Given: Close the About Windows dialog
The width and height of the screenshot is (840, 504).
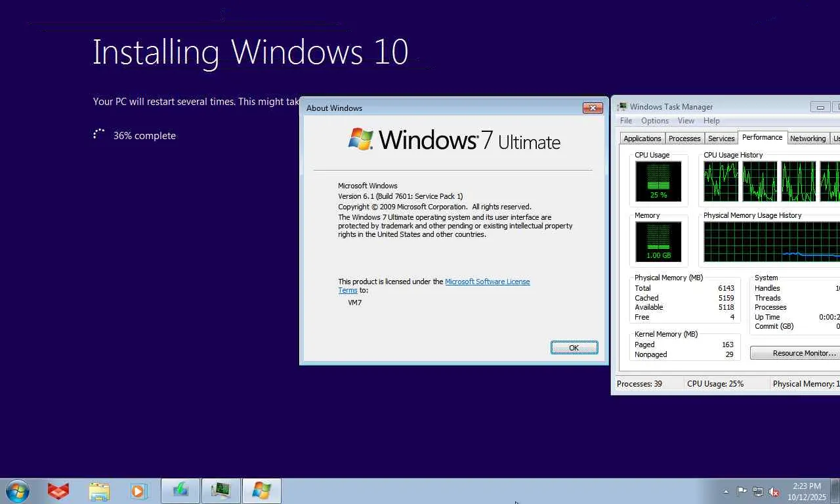Looking at the screenshot, I should click(593, 108).
